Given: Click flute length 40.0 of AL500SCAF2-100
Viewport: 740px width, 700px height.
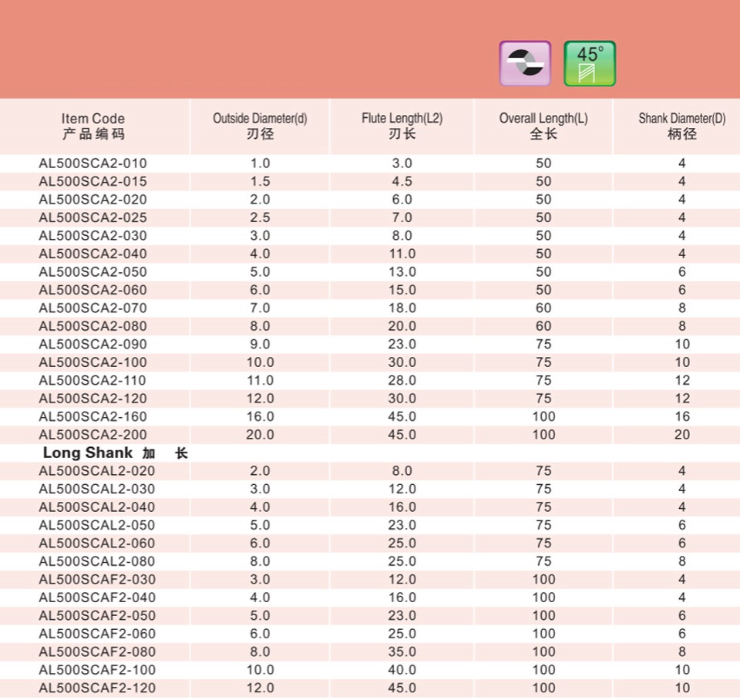Looking at the screenshot, I should click(x=402, y=670).
